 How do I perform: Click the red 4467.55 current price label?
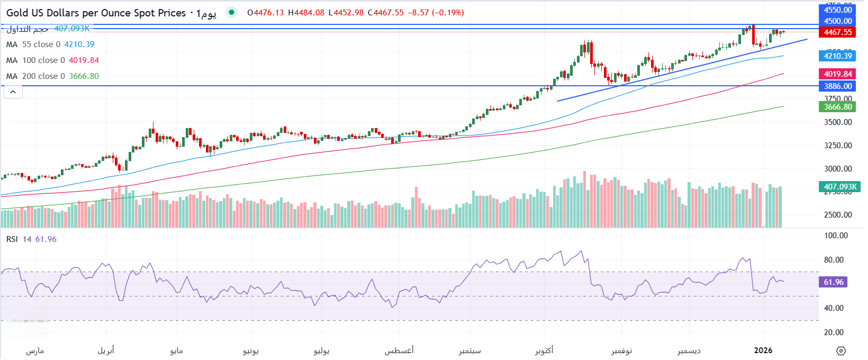(837, 32)
